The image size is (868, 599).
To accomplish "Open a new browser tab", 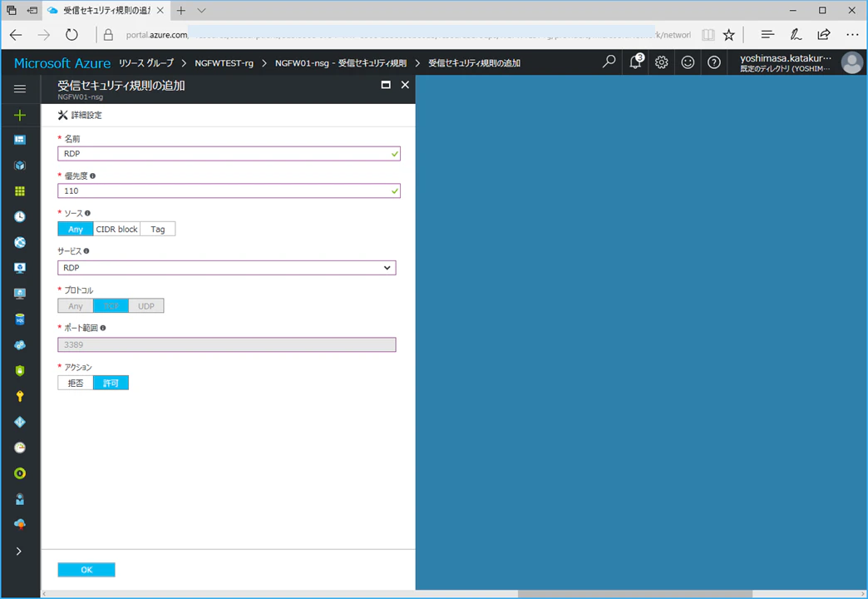I will (x=181, y=11).
